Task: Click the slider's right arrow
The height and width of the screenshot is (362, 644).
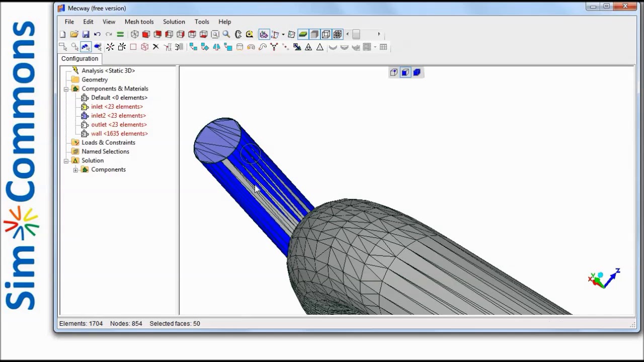Action: [x=379, y=34]
